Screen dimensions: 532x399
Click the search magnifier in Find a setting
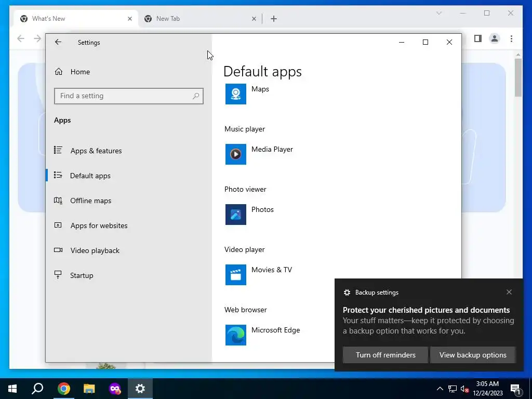pyautogui.click(x=196, y=96)
